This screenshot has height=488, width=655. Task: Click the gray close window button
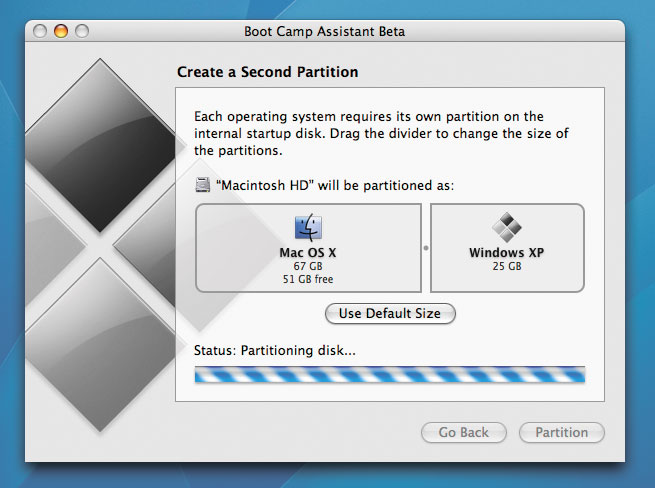tap(40, 31)
